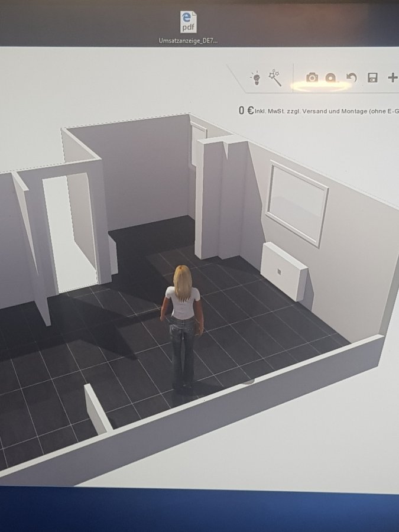Select the Umsatzanzeige PDF desktop file
399x532 pixels.
pyautogui.click(x=188, y=28)
